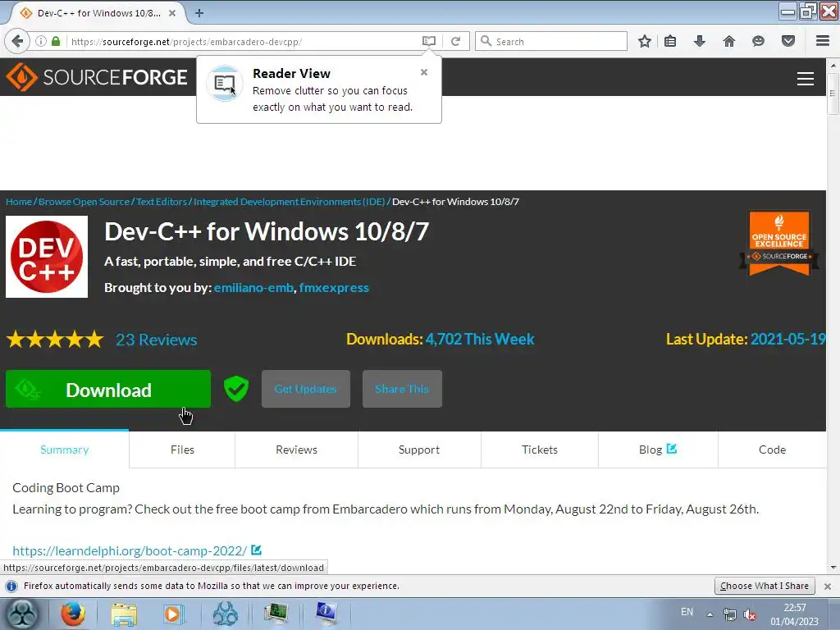Click the Home breadcrumb link
840x630 pixels.
[19, 202]
